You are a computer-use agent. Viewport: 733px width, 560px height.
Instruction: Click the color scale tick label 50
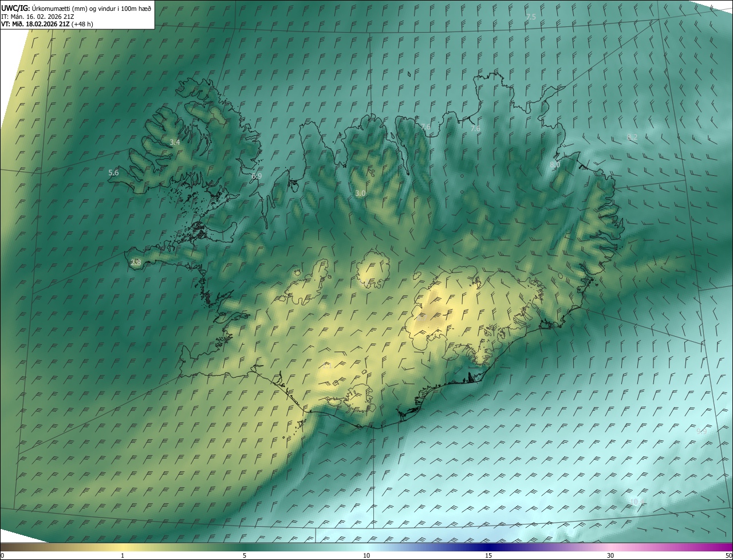[728, 556]
